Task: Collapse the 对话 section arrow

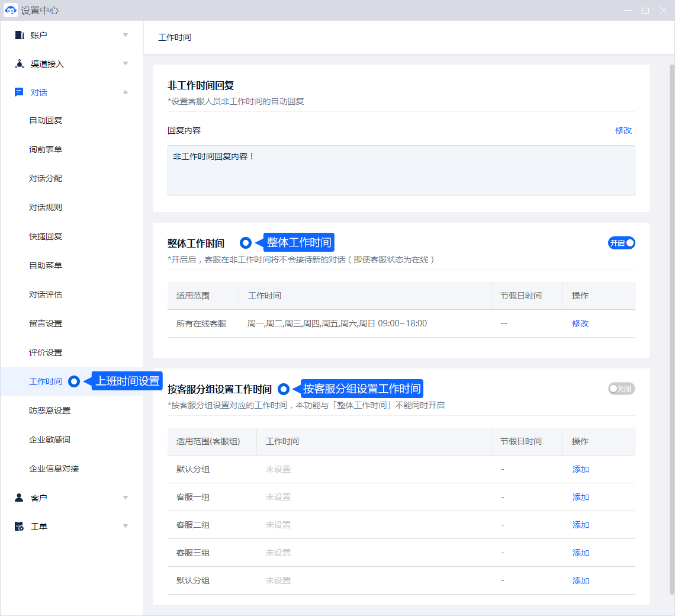Action: point(126,92)
